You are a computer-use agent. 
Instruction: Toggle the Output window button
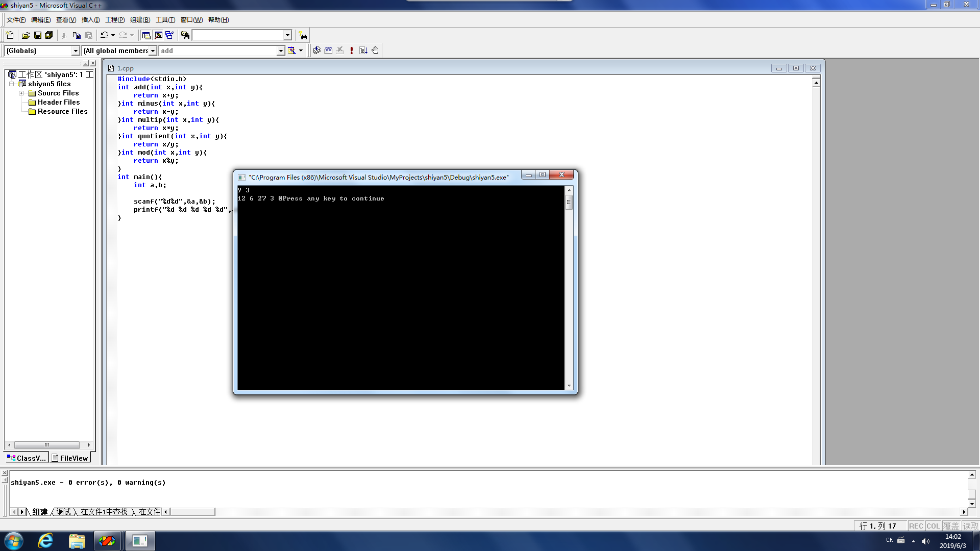click(158, 35)
